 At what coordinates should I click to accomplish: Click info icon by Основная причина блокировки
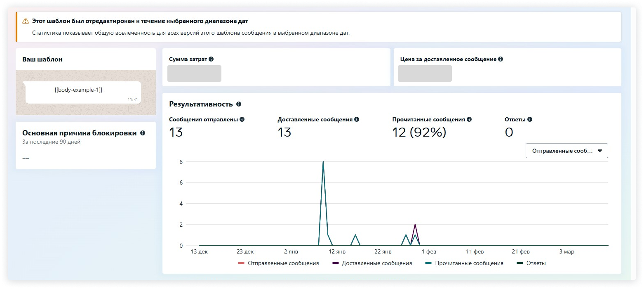pos(143,133)
